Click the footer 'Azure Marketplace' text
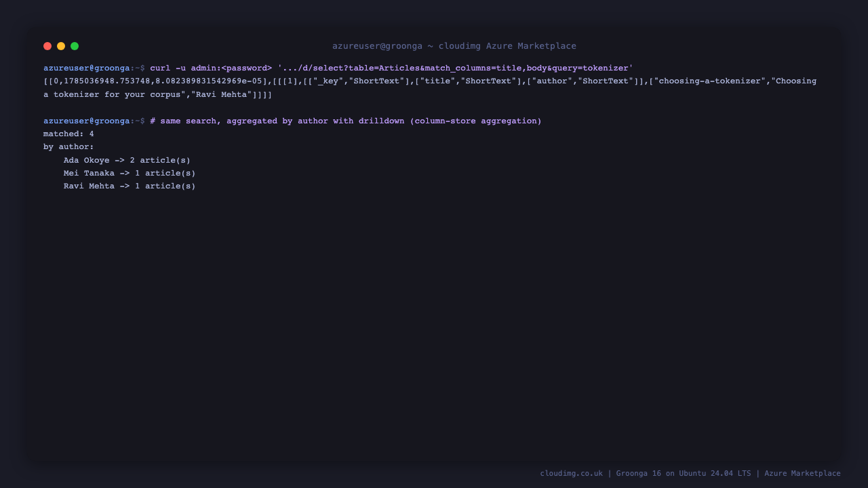This screenshot has height=488, width=868. click(802, 474)
